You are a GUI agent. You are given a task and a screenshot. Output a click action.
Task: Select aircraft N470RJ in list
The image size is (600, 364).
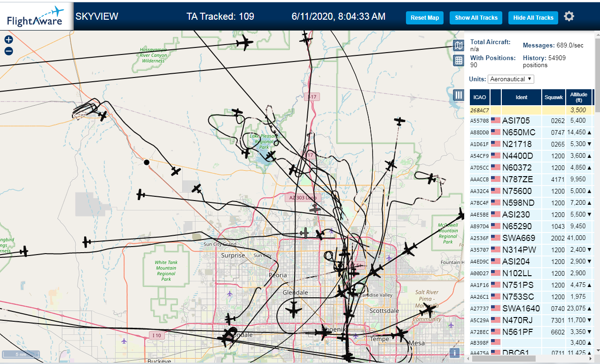tap(532, 320)
